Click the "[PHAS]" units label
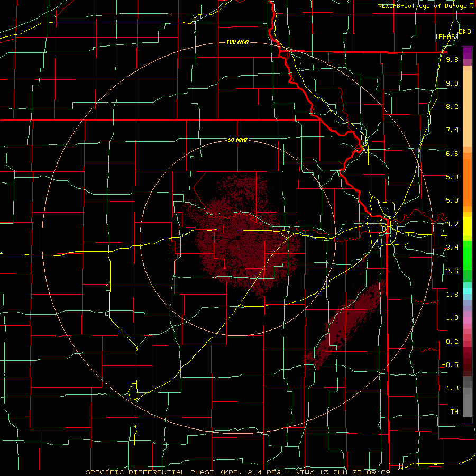 (447, 36)
